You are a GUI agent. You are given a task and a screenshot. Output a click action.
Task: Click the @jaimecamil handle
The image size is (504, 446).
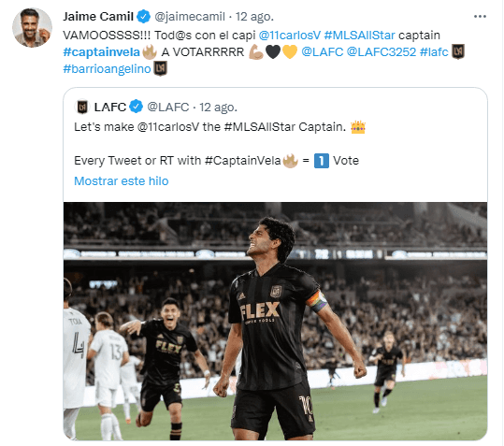click(190, 17)
